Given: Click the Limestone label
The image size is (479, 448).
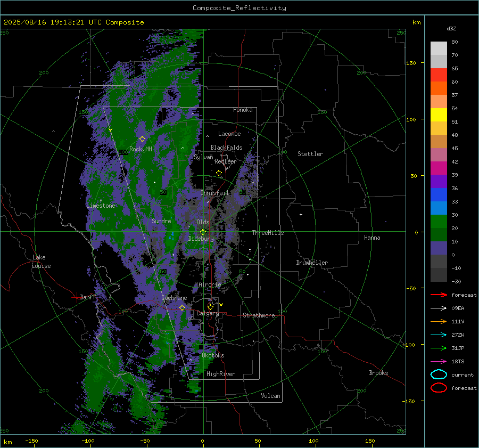Looking at the screenshot, I should [x=101, y=206].
